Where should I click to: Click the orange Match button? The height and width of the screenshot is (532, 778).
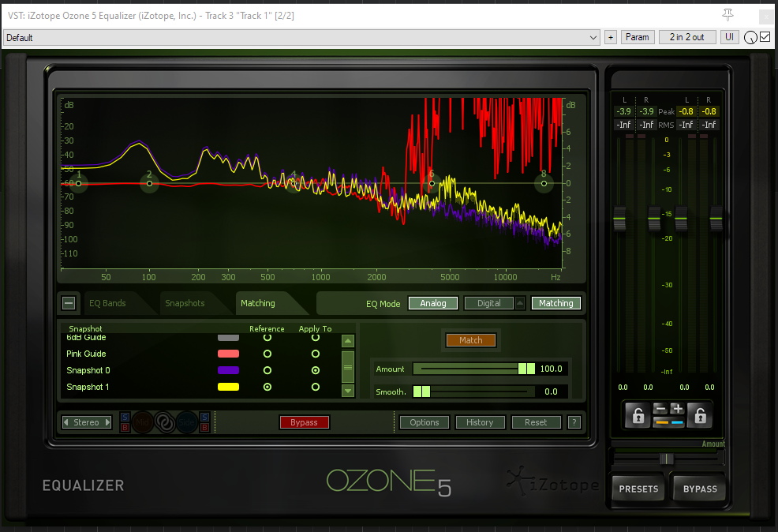pos(471,340)
